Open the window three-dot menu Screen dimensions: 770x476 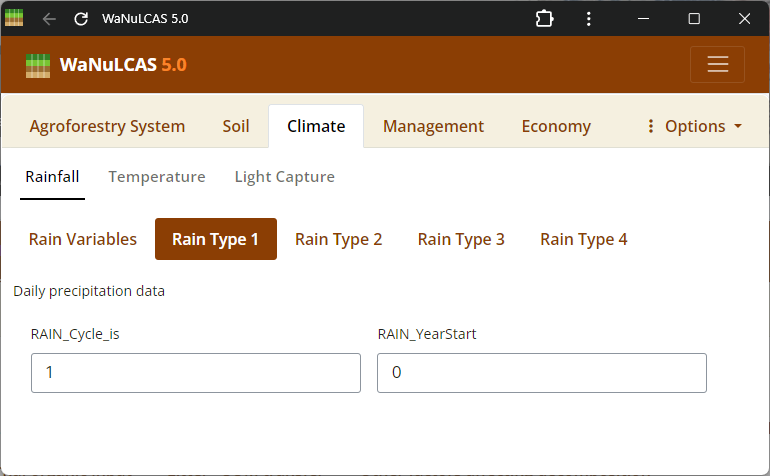(x=589, y=19)
